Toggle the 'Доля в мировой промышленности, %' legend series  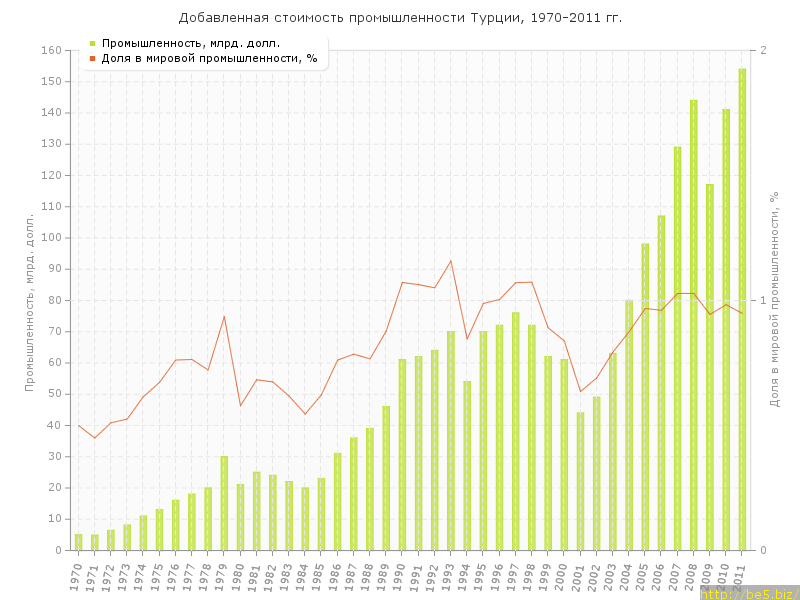click(209, 58)
